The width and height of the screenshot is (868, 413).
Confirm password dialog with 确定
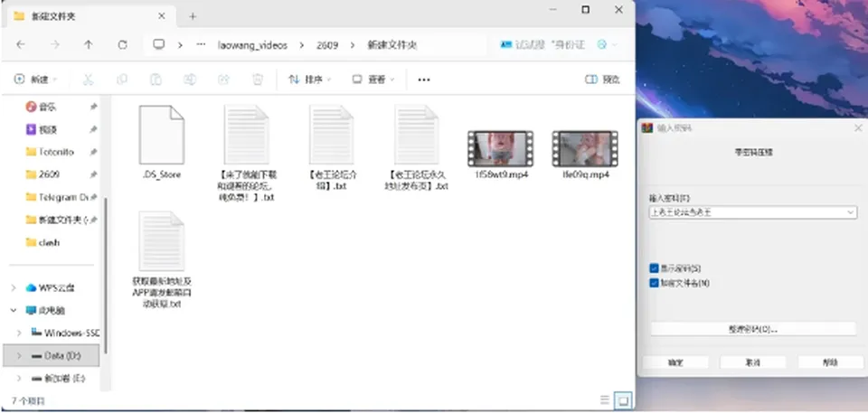(x=675, y=362)
